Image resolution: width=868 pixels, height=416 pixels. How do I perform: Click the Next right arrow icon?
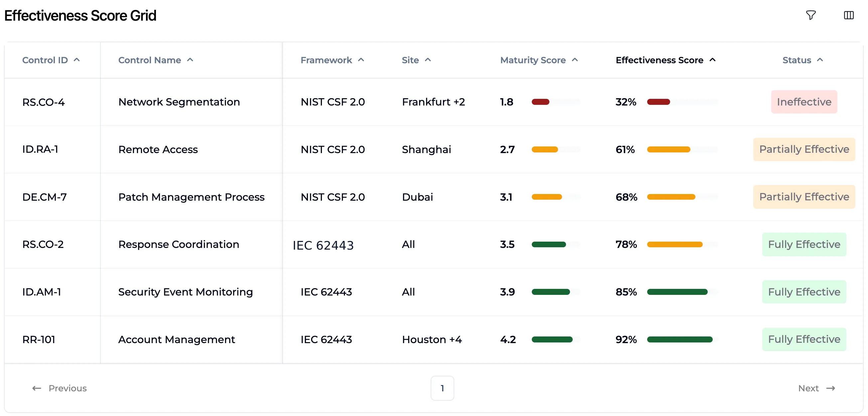pyautogui.click(x=831, y=388)
